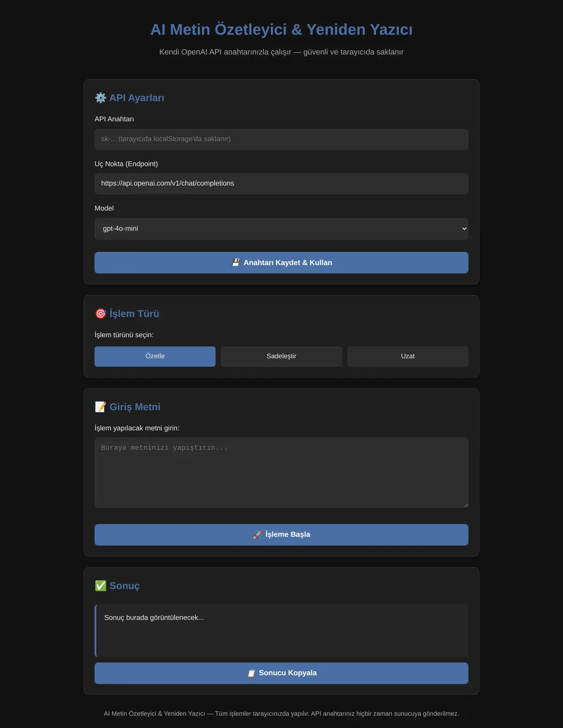Click the clipboard icon on Sonucu Kopyala
The height and width of the screenshot is (728, 563).
(251, 673)
